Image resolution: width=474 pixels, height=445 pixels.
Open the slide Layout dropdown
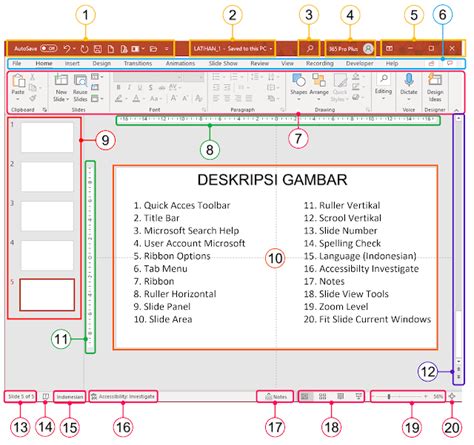[x=97, y=77]
